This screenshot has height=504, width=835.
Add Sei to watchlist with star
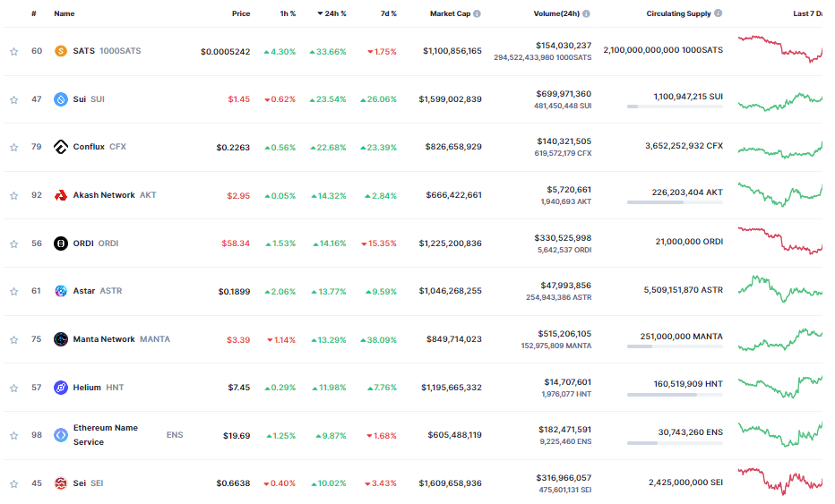tap(13, 484)
